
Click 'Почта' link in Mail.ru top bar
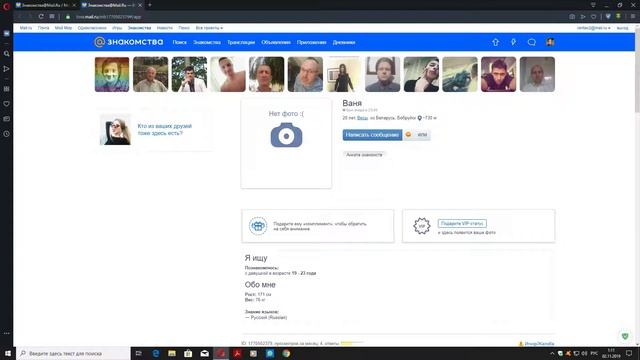tap(43, 28)
